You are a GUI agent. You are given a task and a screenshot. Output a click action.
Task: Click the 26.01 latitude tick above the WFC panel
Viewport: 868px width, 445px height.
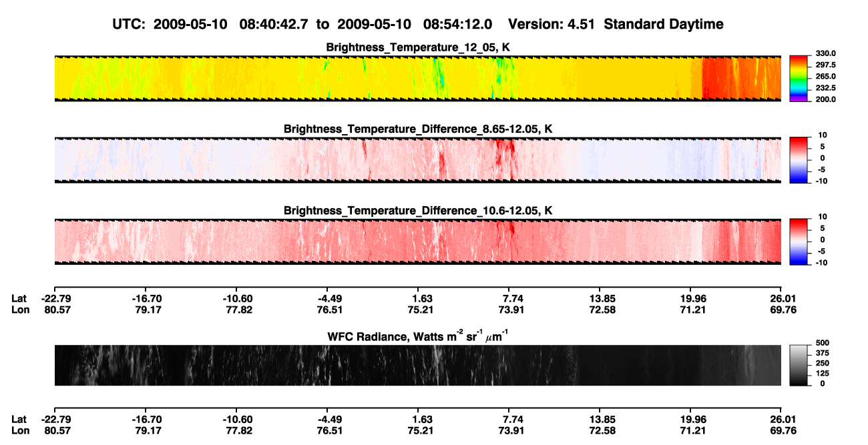(x=781, y=299)
